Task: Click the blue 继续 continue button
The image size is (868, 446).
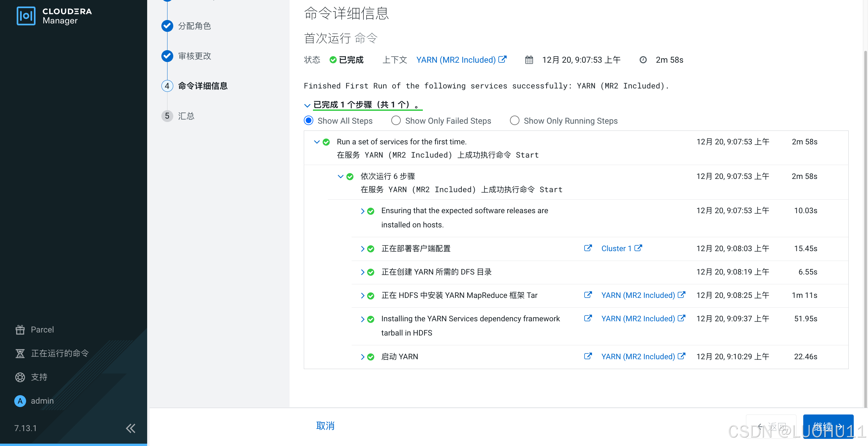Action: (828, 426)
